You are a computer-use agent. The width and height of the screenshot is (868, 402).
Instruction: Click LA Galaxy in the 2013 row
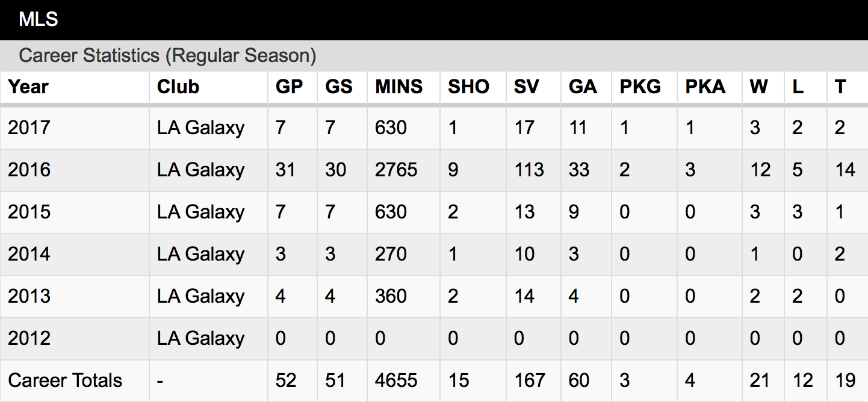click(201, 296)
